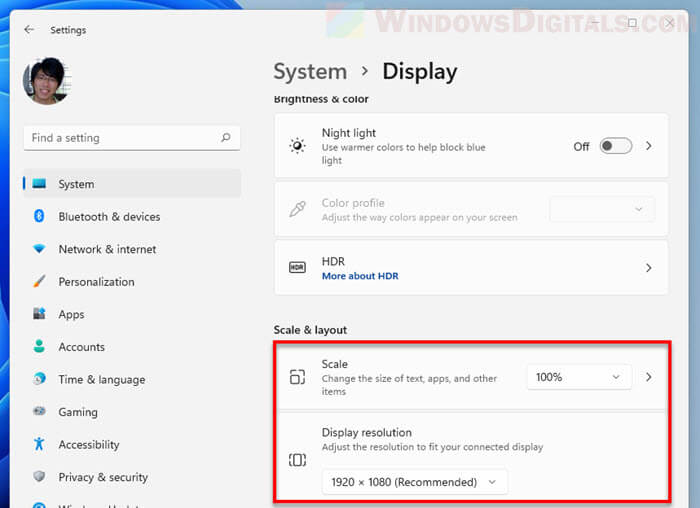Open HDR settings via chevron
Viewport: 700px width, 508px height.
(x=649, y=268)
